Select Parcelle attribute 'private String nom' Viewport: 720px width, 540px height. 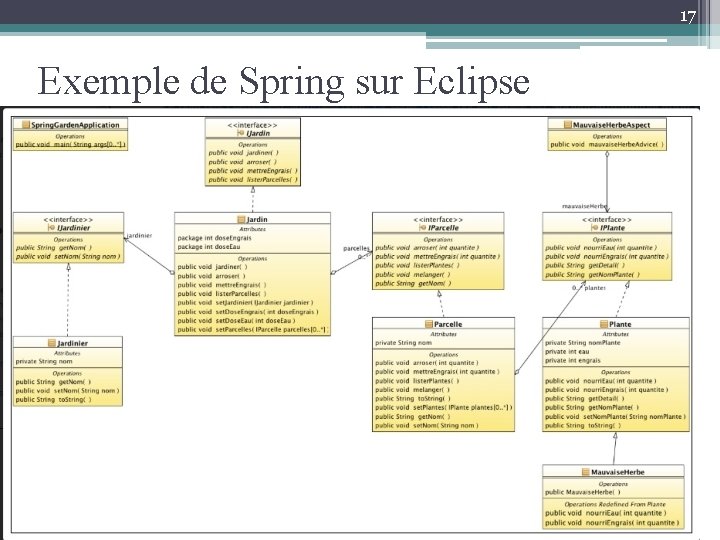tap(404, 343)
